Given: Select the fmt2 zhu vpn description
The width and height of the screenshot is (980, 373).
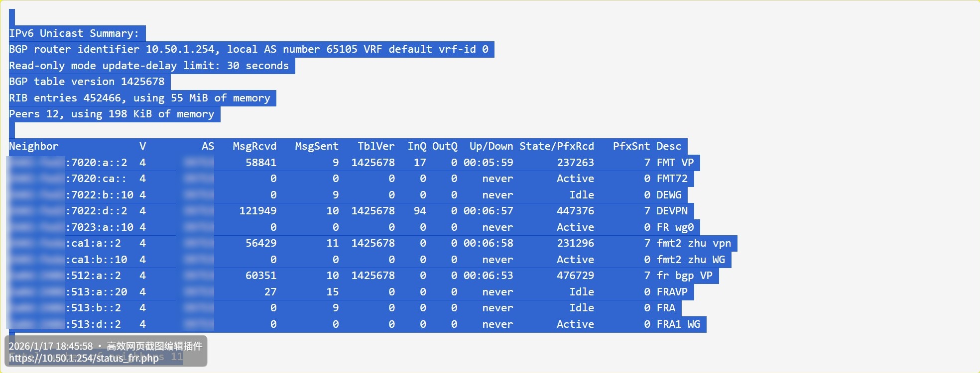Looking at the screenshot, I should click(x=694, y=243).
